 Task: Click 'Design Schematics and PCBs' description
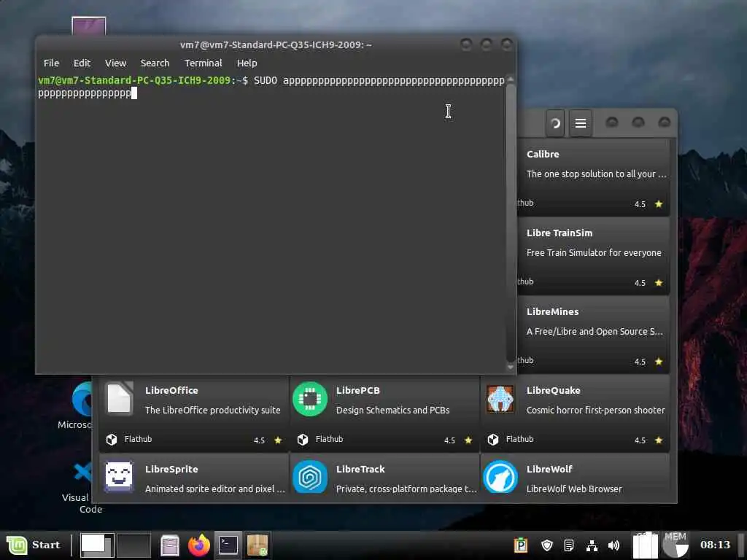point(392,410)
